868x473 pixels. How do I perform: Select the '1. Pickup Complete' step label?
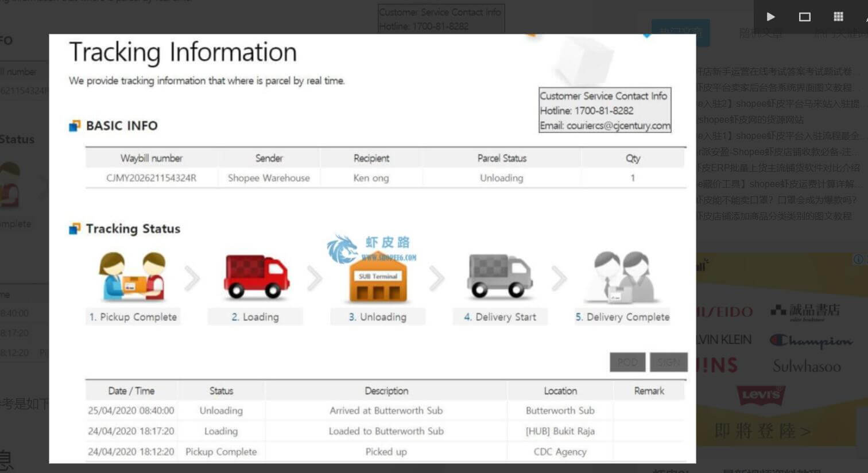pyautogui.click(x=133, y=317)
